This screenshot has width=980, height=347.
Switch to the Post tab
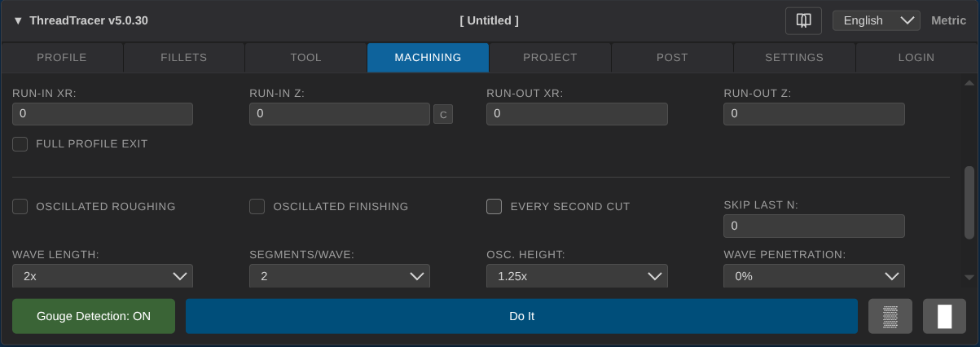coord(673,58)
